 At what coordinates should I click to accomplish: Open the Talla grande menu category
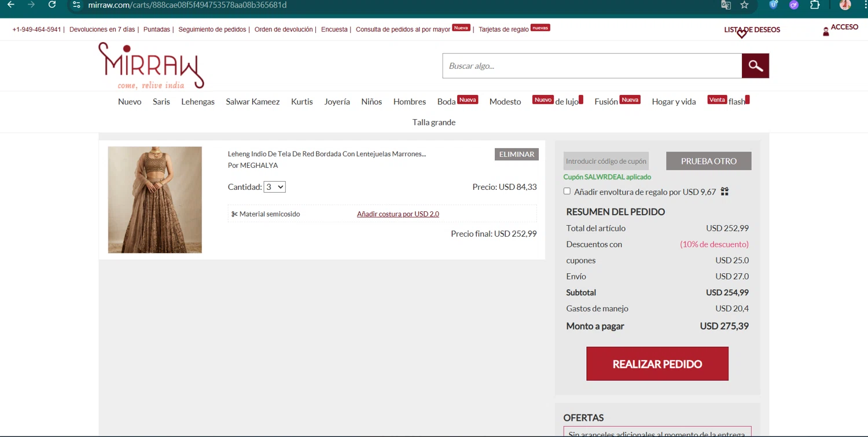click(434, 123)
